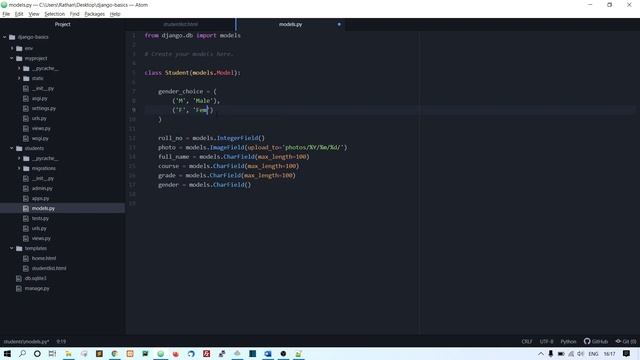Click the system tray volume icon

(x=581, y=353)
